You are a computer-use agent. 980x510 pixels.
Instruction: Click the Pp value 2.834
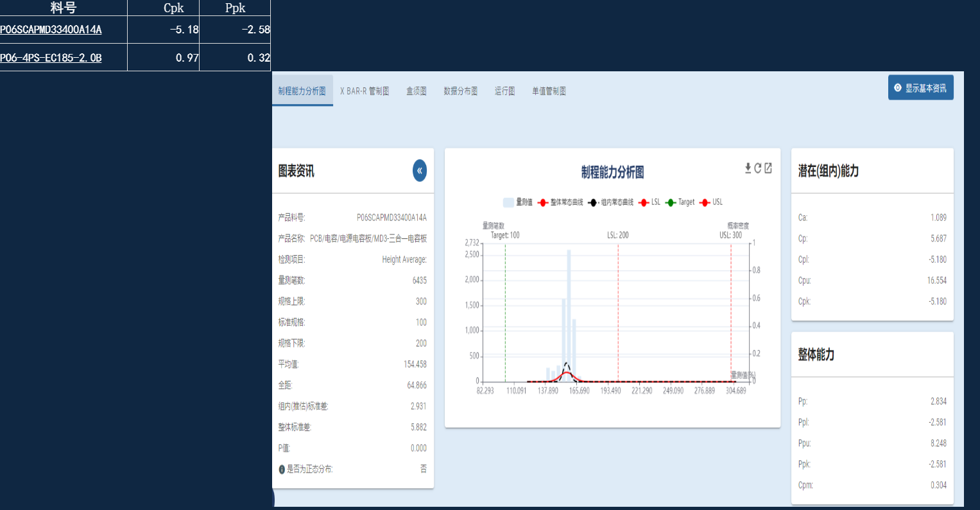click(939, 401)
